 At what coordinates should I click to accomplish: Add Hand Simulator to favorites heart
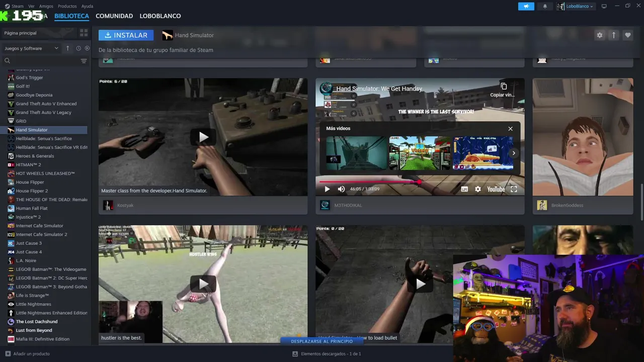pos(627,35)
